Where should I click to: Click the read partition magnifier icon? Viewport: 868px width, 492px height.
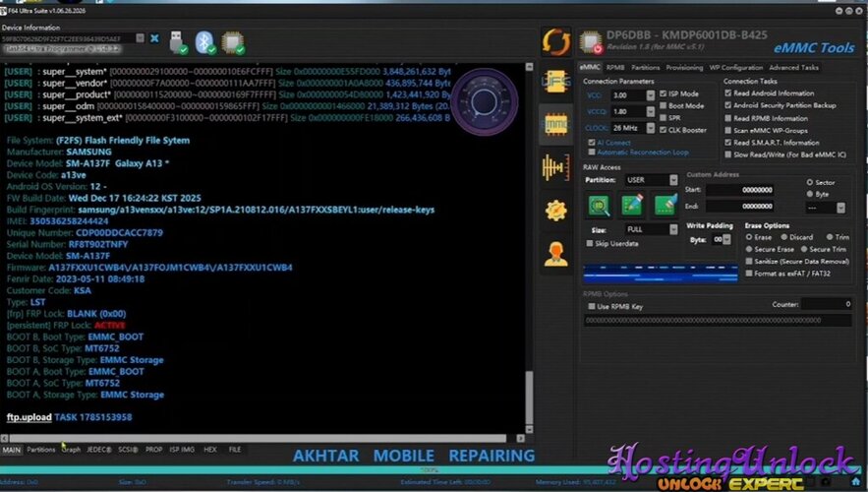click(599, 206)
